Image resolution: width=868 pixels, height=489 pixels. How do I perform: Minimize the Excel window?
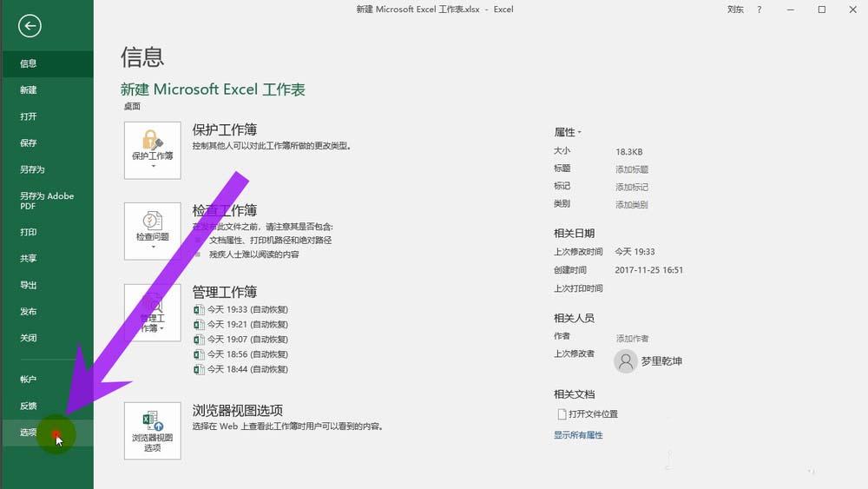click(791, 10)
